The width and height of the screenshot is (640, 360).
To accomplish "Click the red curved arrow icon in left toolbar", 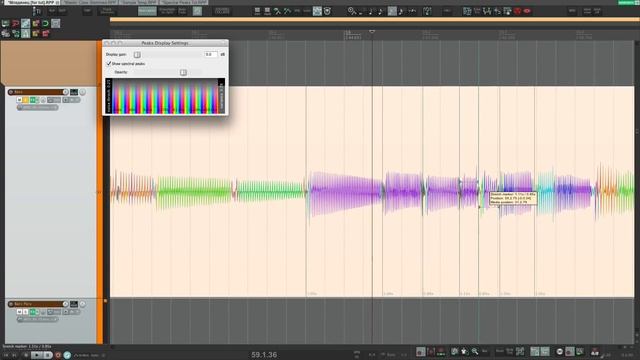I will pos(16,23).
